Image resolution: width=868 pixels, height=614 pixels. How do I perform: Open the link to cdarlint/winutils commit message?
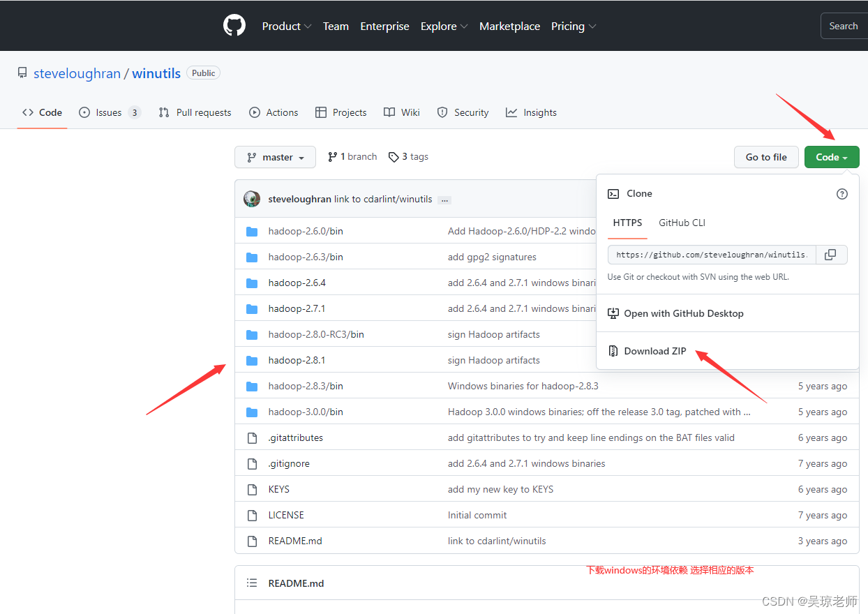click(383, 199)
